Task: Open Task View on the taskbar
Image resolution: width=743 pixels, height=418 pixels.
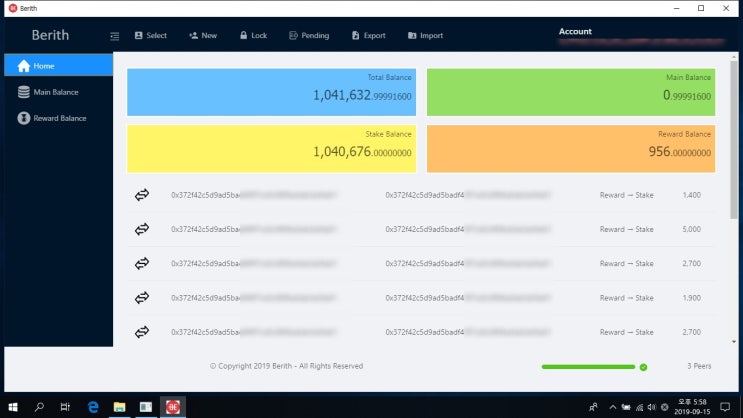Action: [65, 407]
